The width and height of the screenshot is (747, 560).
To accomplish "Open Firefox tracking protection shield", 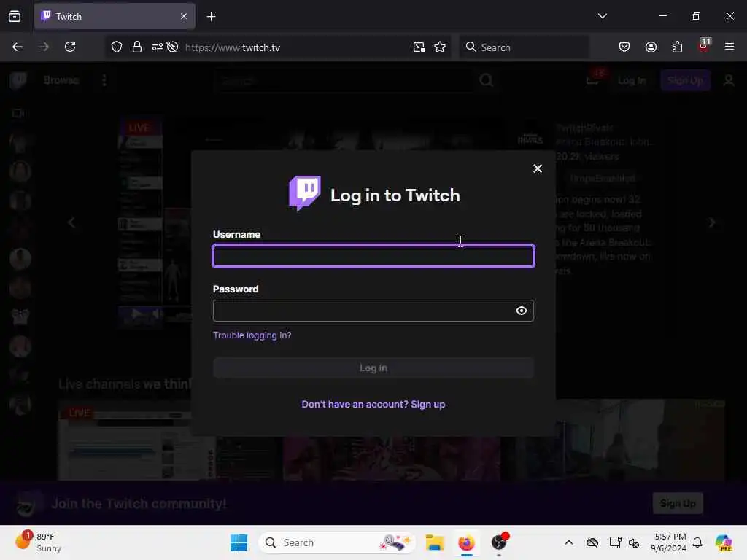I will pyautogui.click(x=117, y=47).
